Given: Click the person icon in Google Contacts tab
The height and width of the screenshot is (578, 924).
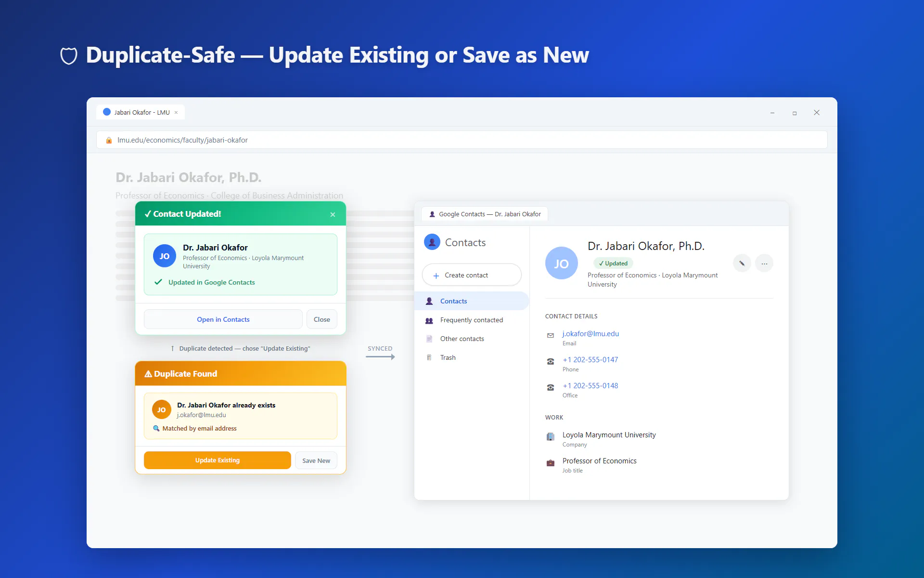Looking at the screenshot, I should point(432,214).
